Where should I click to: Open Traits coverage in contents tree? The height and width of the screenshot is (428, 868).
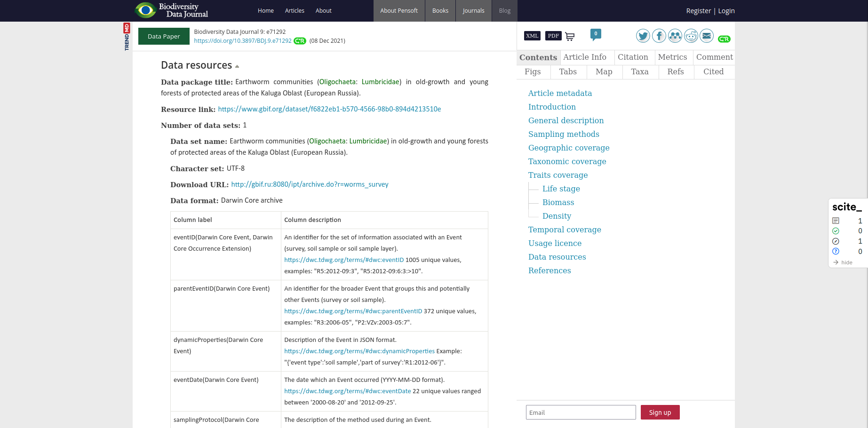point(557,175)
